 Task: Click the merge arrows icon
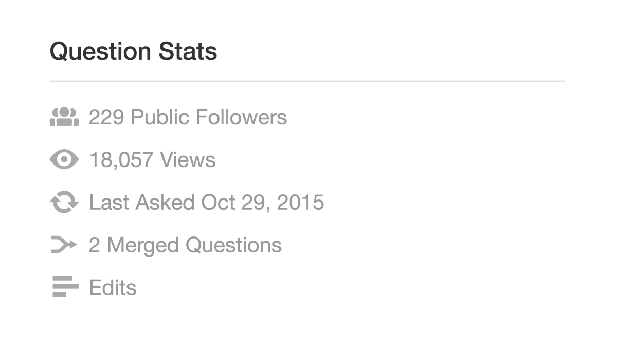pyautogui.click(x=64, y=245)
